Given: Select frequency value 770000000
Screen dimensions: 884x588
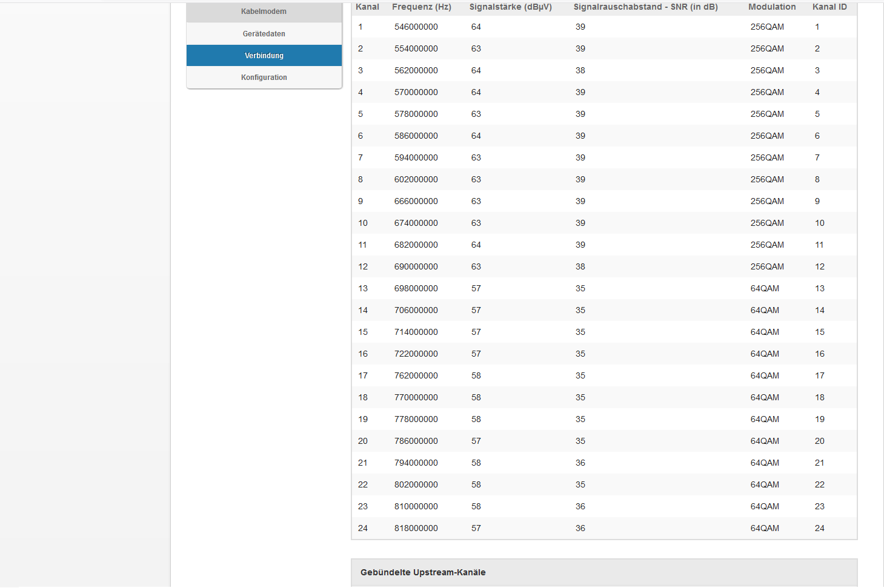Looking at the screenshot, I should 416,397.
